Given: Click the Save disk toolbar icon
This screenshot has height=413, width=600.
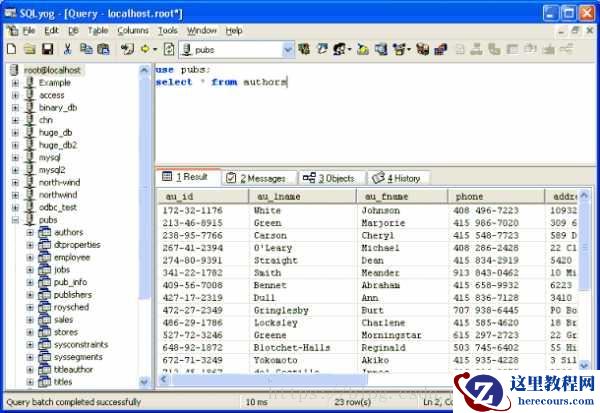Looking at the screenshot, I should [47, 48].
